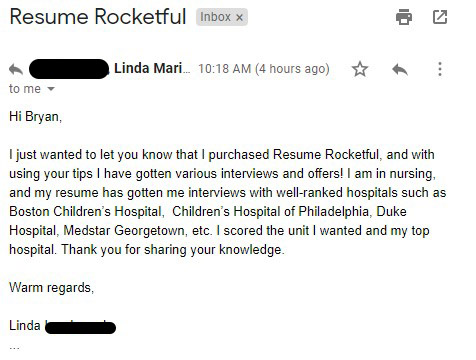476x360 pixels.
Task: Star this message from Linda
Action: click(360, 69)
